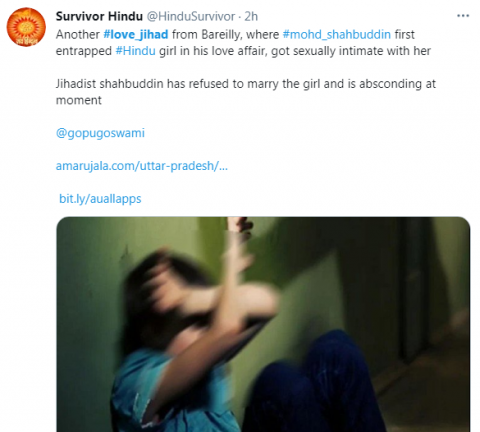The width and height of the screenshot is (480, 432).
Task: Click the Survivor Hindu display name
Action: 99,16
